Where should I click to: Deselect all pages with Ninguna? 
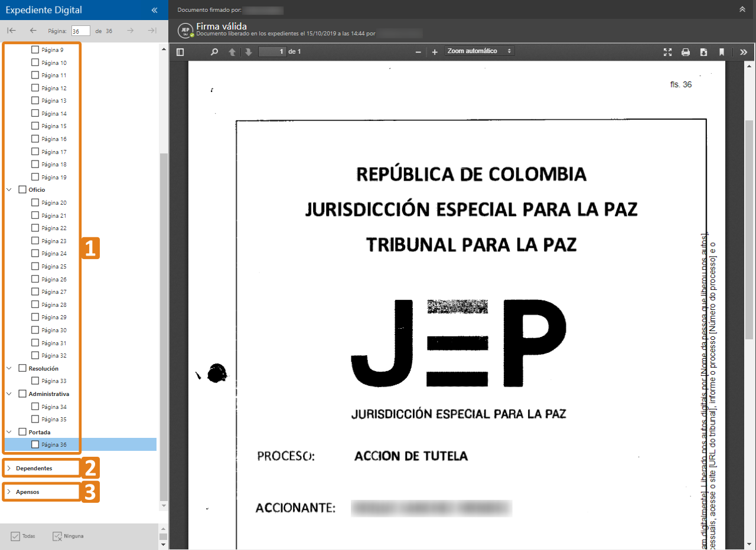pyautogui.click(x=68, y=536)
